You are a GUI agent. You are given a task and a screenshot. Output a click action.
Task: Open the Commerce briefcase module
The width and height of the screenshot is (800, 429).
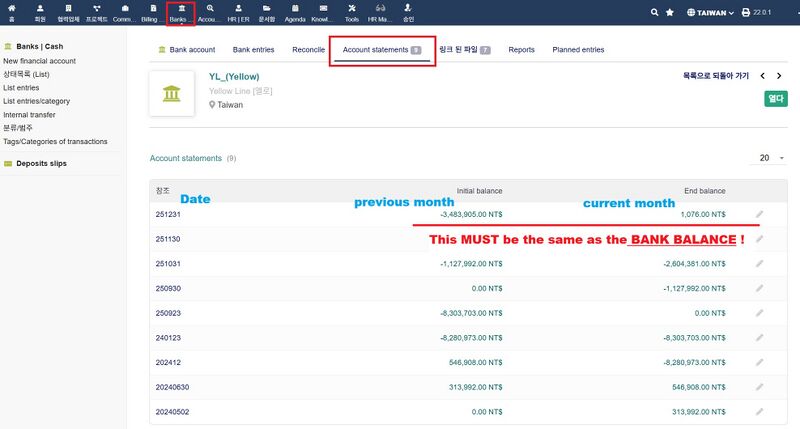tap(125, 8)
